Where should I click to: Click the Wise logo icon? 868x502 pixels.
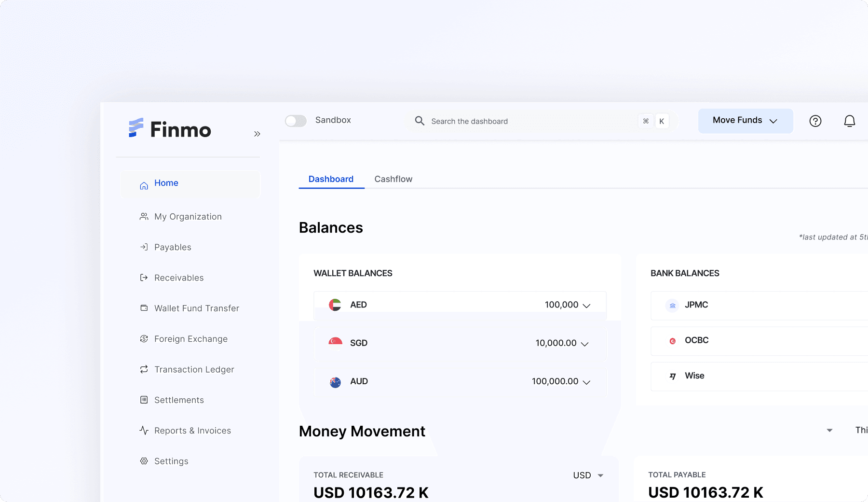pyautogui.click(x=672, y=376)
